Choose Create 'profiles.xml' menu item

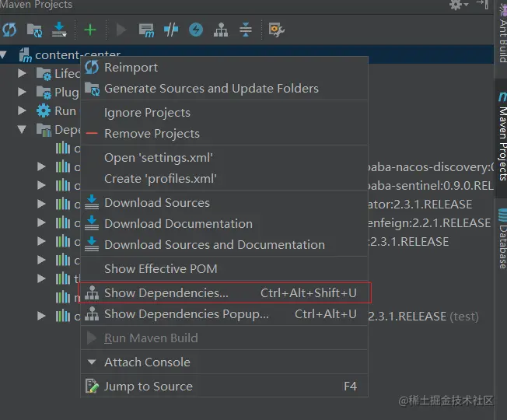225,179
